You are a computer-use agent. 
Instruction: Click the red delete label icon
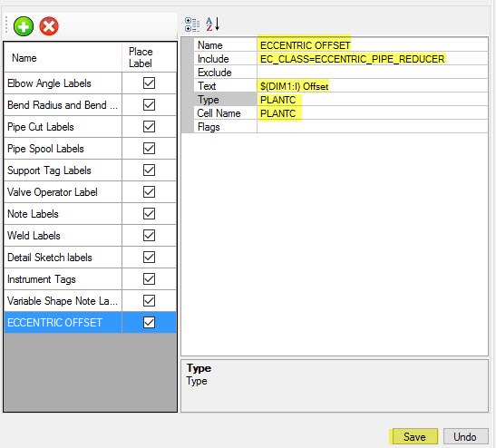(x=49, y=26)
